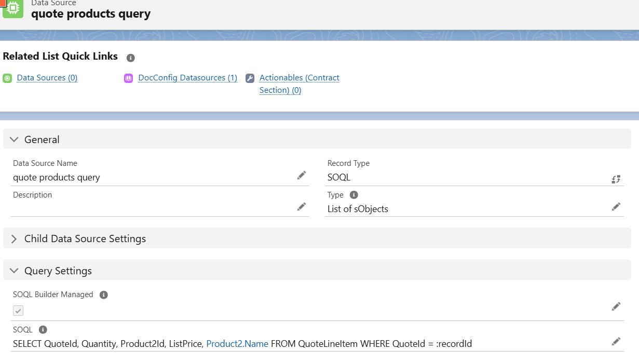Click the change icon next to Record Type SOQL
Screen dimensions: 639x364
(x=616, y=178)
